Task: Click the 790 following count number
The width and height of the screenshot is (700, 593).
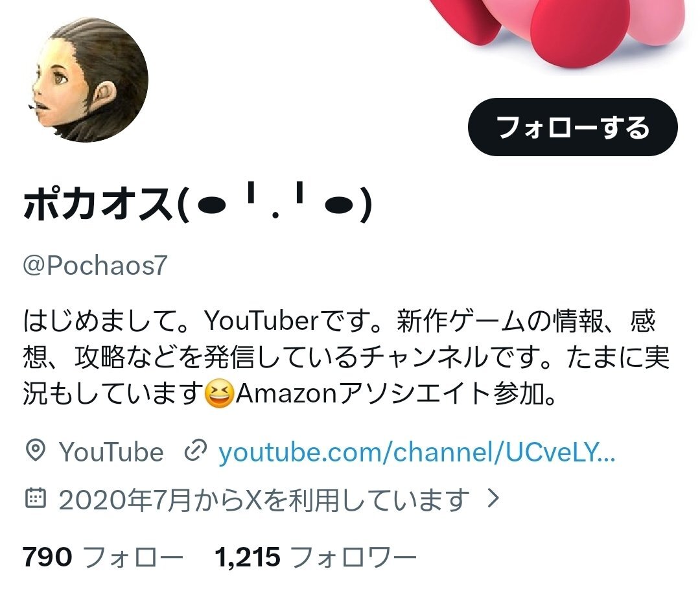Action: (47, 557)
